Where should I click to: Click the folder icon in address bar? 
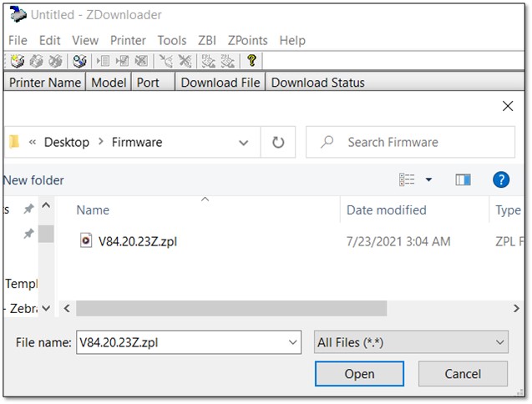pos(14,142)
